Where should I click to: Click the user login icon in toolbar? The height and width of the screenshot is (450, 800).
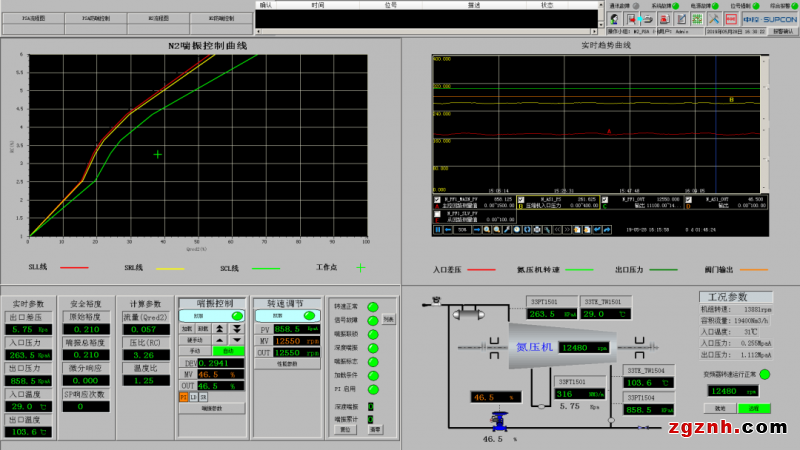click(613, 19)
